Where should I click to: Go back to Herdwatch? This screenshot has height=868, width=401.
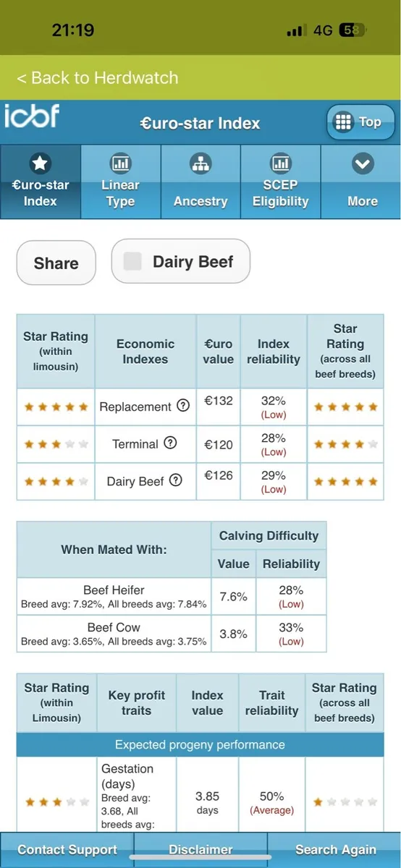97,78
